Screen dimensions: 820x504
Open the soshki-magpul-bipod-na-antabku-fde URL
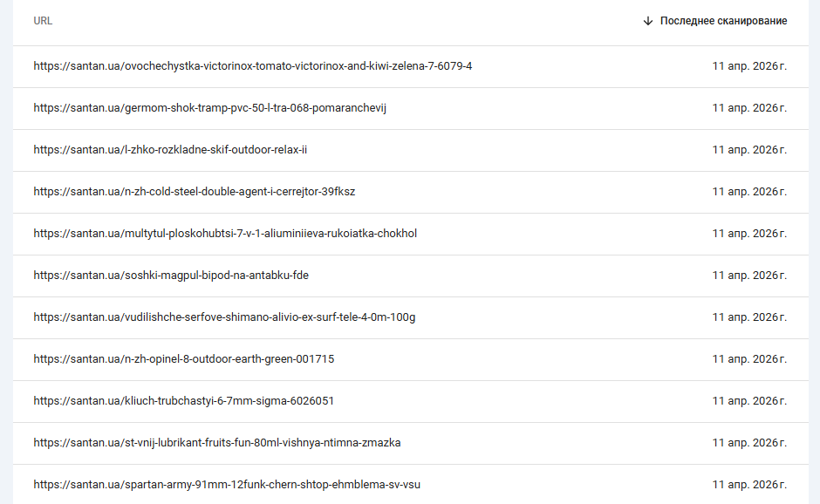171,276
